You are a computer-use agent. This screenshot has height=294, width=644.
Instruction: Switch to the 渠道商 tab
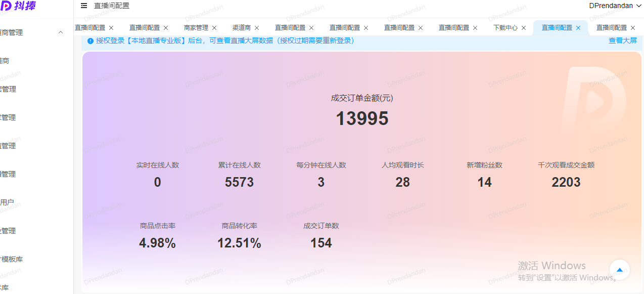tap(241, 28)
